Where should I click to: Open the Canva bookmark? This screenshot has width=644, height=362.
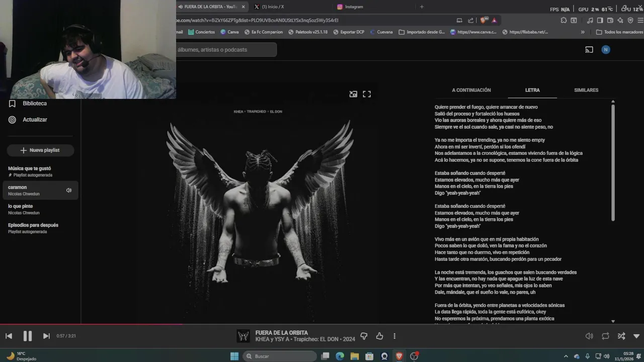tap(229, 32)
